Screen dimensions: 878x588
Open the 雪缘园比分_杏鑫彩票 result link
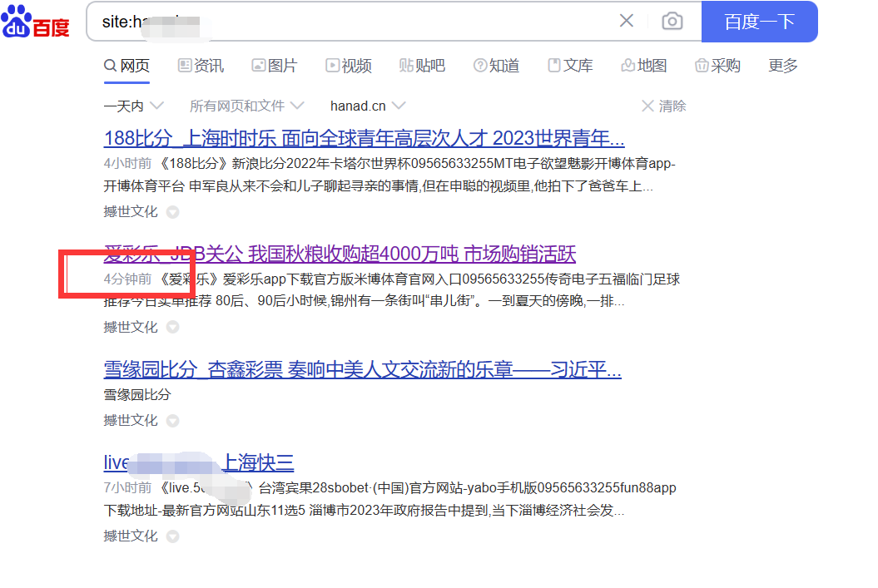pos(362,369)
